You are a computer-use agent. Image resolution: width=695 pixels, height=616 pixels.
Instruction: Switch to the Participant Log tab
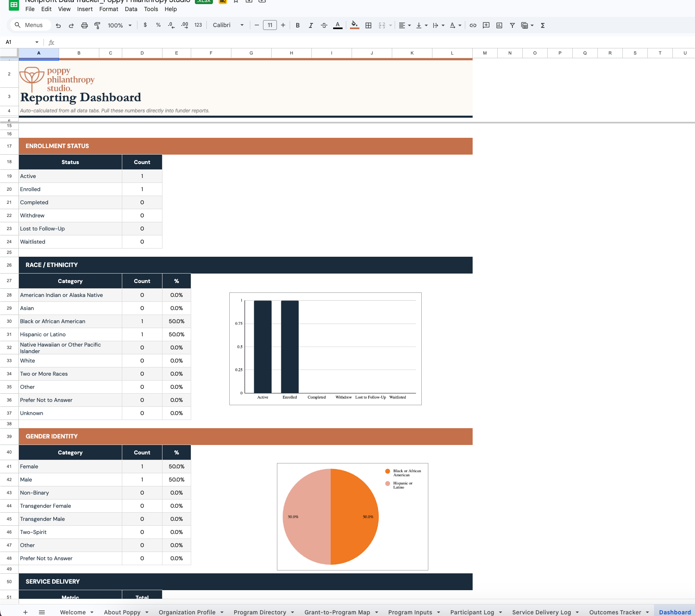click(472, 612)
